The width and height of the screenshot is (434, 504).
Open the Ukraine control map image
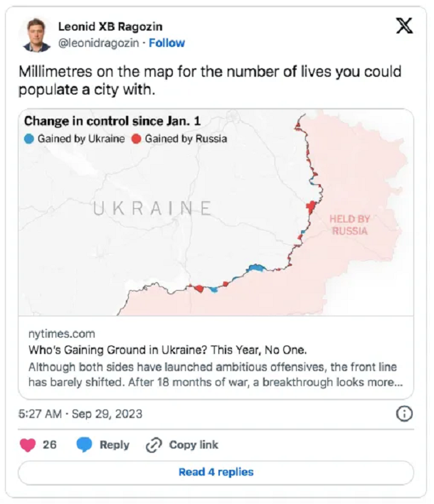[216, 213]
